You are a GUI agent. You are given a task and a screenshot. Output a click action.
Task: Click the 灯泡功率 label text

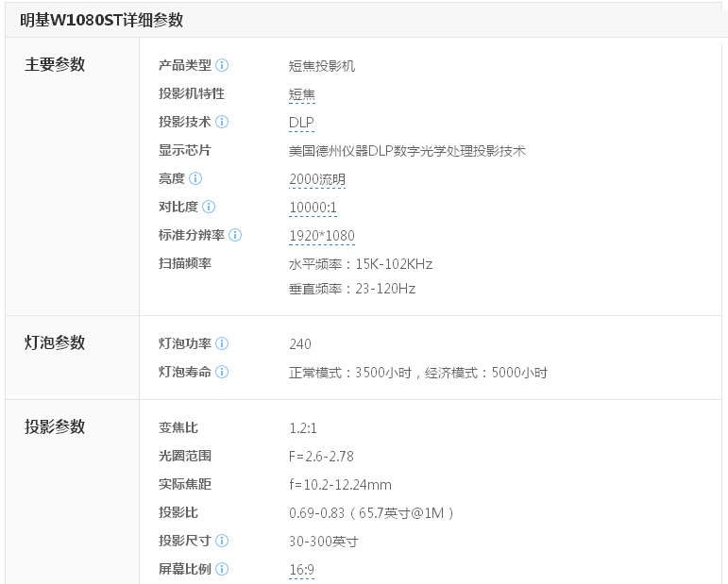pyautogui.click(x=185, y=343)
